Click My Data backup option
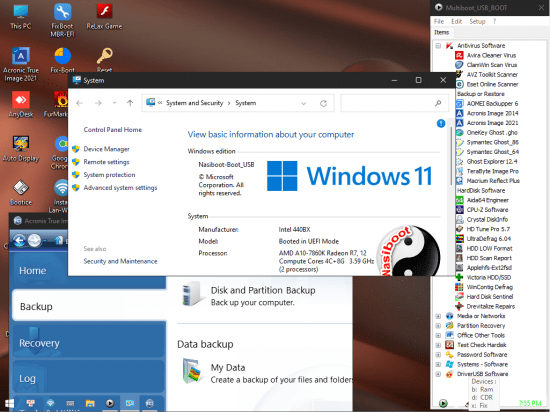Image resolution: width=550 pixels, height=412 pixels. (x=267, y=372)
